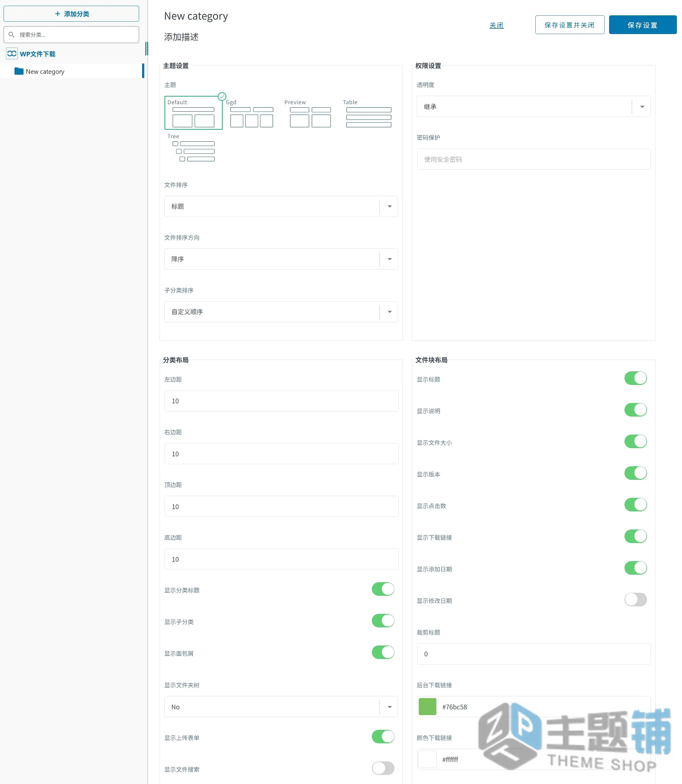The width and height of the screenshot is (682, 784).
Task: Open the 子分类排序 dropdown
Action: pos(281,312)
